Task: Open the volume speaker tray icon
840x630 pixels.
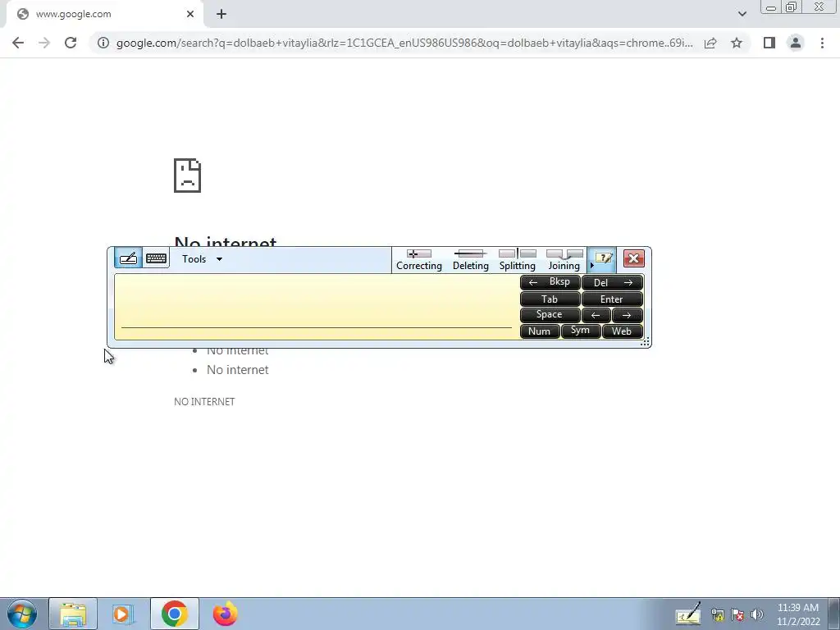Action: (x=757, y=614)
